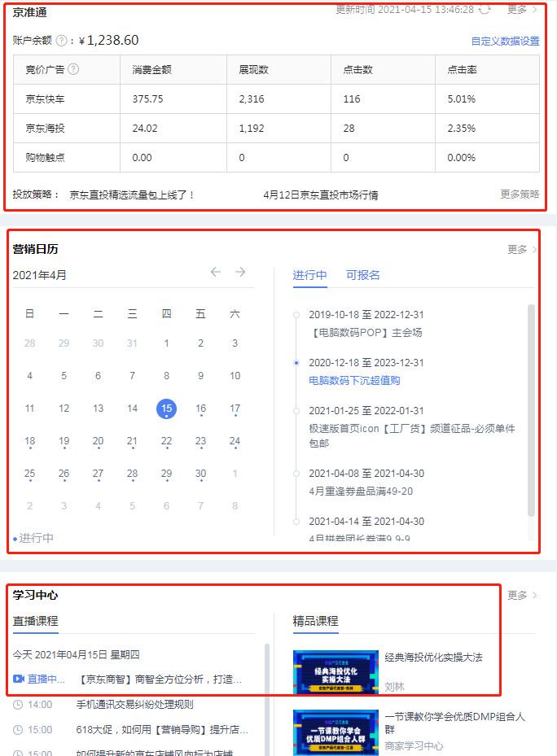557x756 pixels.
Task: Switch to the 可报名 tab
Action: click(x=363, y=275)
